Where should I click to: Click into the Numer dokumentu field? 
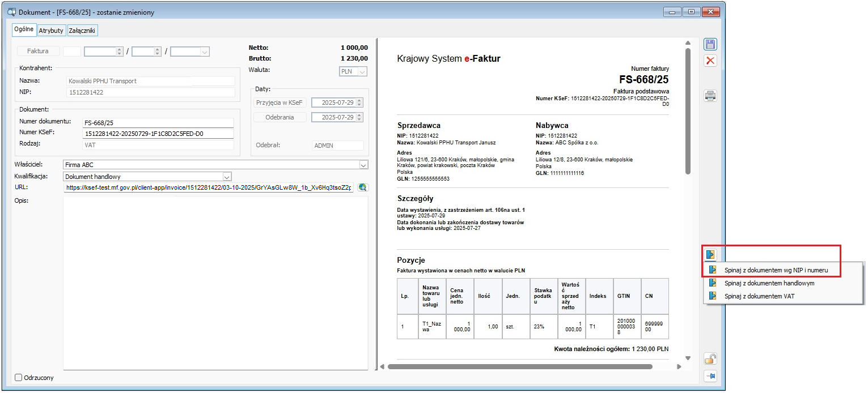[x=158, y=122]
